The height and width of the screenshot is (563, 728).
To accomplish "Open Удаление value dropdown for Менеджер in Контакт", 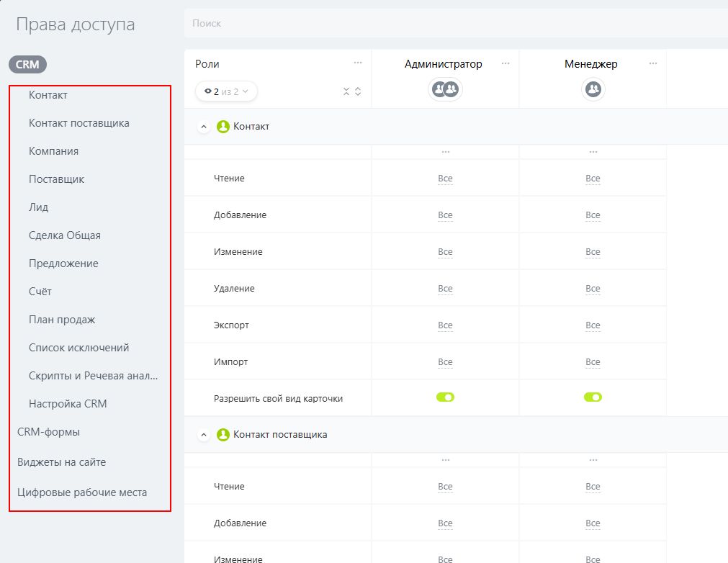I will (593, 289).
